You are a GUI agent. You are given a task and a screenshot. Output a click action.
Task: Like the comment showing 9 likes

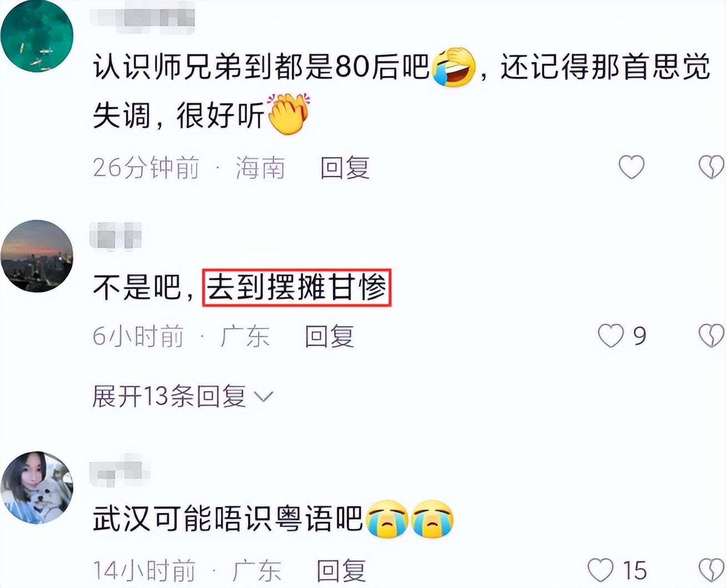point(611,336)
